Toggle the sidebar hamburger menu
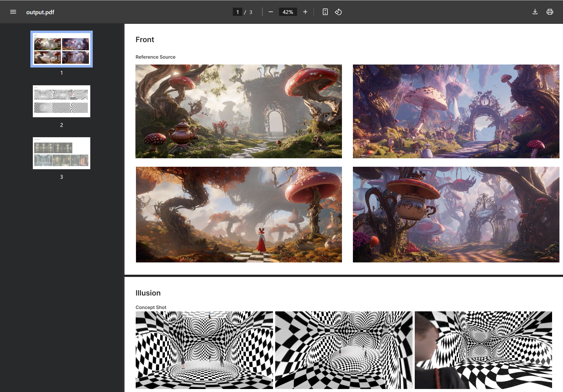 [13, 12]
